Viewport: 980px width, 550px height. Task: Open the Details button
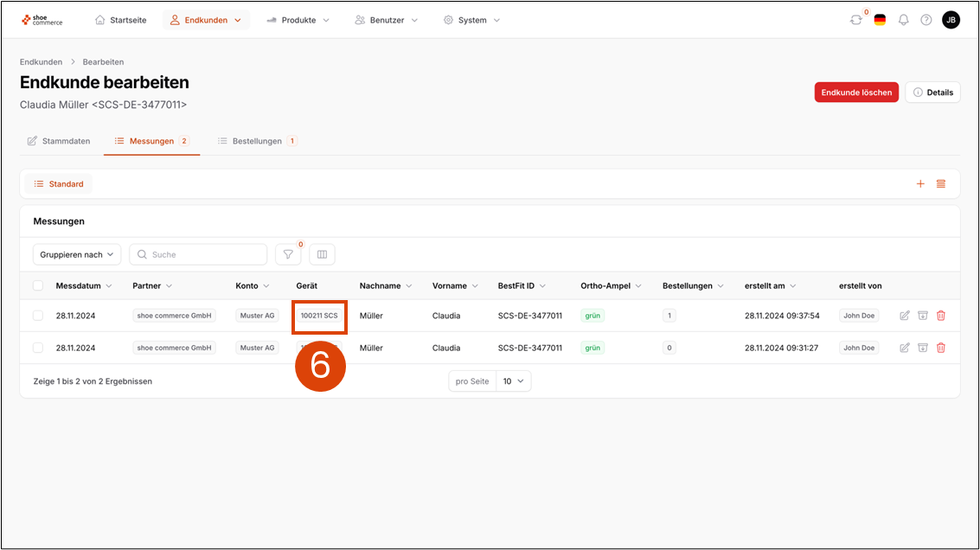[932, 93]
